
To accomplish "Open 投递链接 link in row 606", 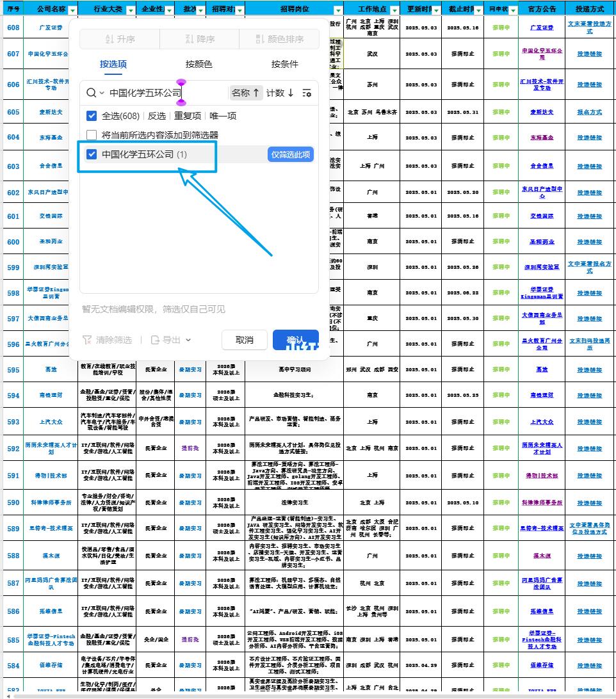I will [589, 84].
